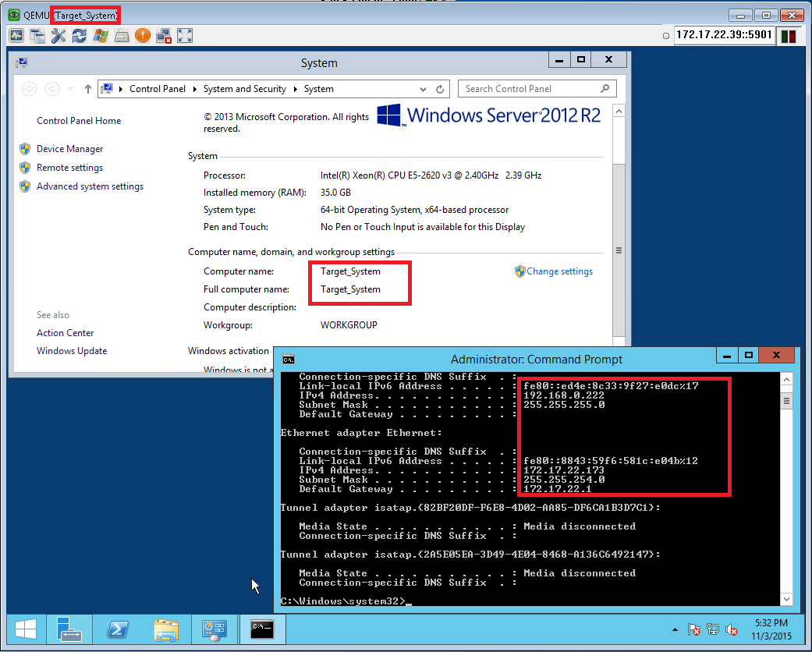This screenshot has height=652, width=812.
Task: Open Windows PowerShell from the taskbar
Action: [x=117, y=629]
